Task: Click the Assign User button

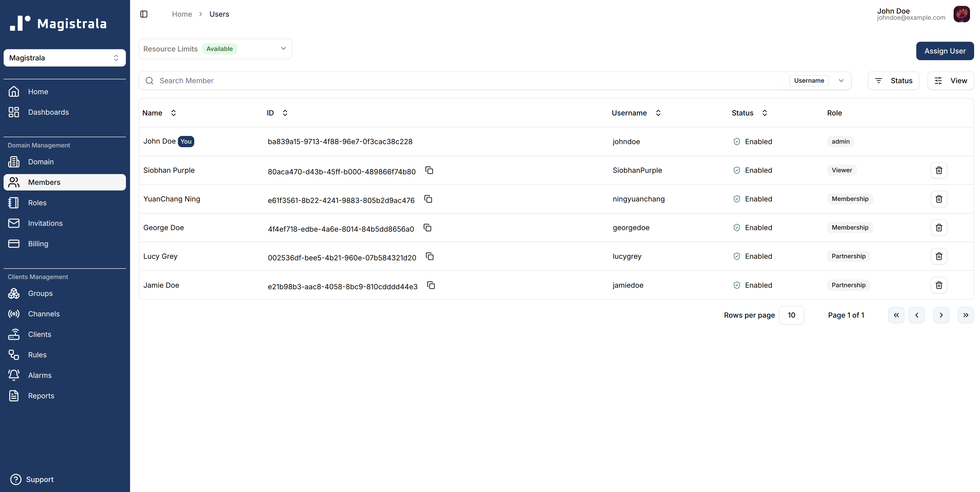Action: coord(945,51)
